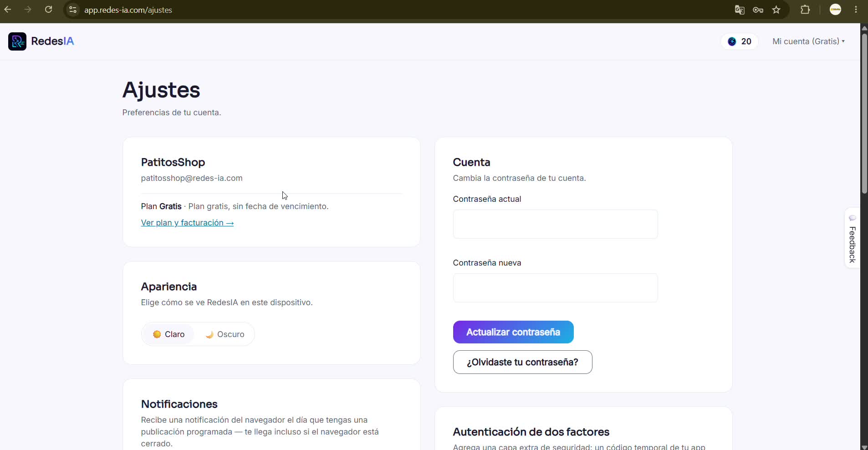Click the Autenticación de dos factores heading

click(531, 432)
